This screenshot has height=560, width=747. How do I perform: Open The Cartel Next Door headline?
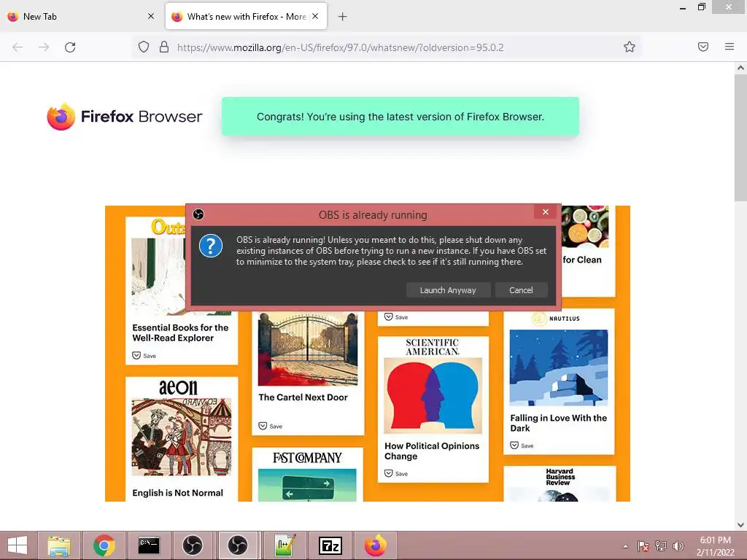coord(303,397)
